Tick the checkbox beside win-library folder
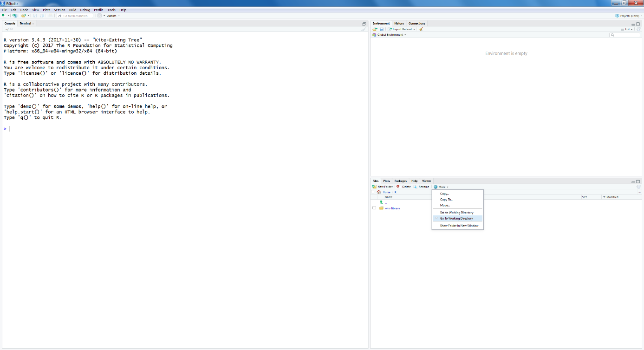Viewport: 644px width, 350px height. click(374, 208)
